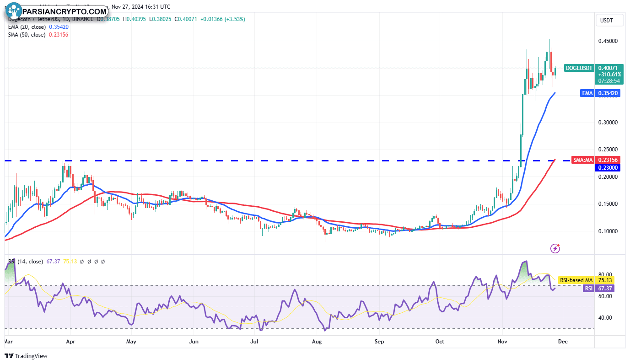
Task: Click the Mar label on the time axis
Action: pyautogui.click(x=9, y=342)
